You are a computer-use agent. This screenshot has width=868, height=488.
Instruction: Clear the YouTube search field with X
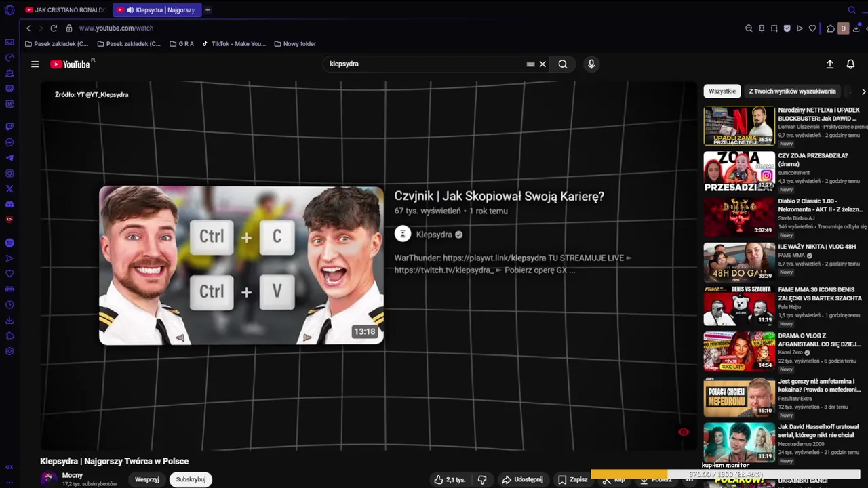[542, 64]
